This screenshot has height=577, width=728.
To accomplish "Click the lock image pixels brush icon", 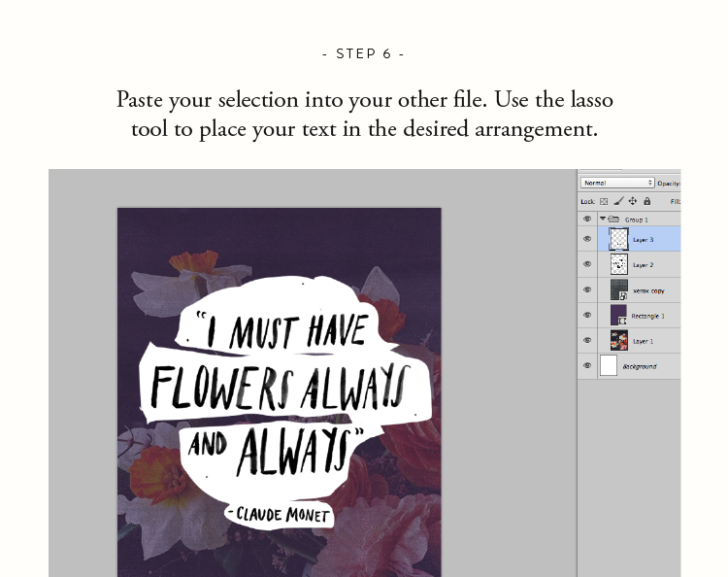I will [618, 201].
